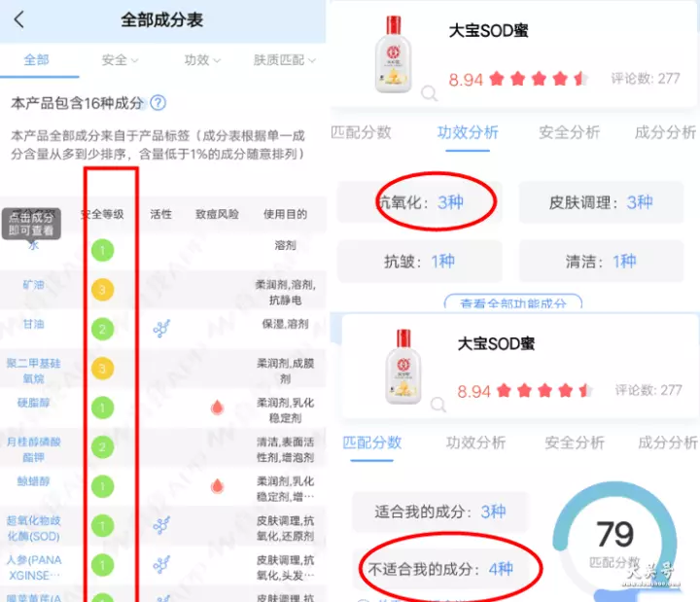
Task: Open the 聚二甲基硅氧烷 ingredient link
Action: (x=33, y=371)
